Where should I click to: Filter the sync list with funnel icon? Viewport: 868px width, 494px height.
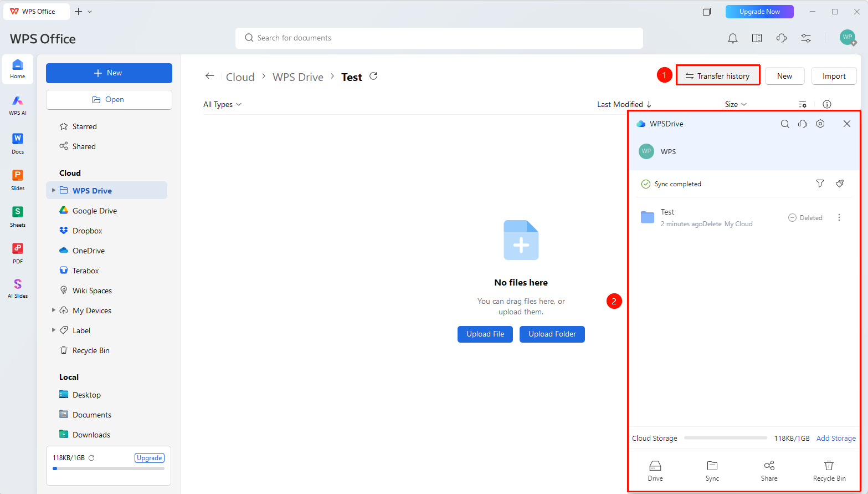click(820, 184)
